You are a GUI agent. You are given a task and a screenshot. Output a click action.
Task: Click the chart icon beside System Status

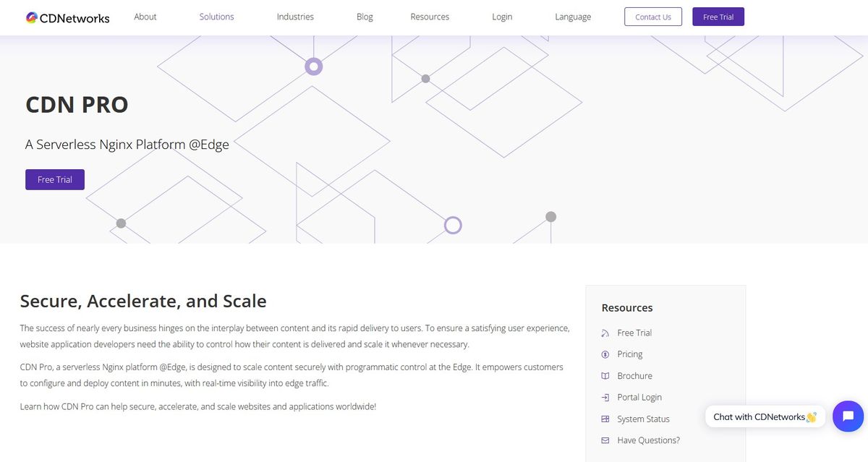click(605, 419)
